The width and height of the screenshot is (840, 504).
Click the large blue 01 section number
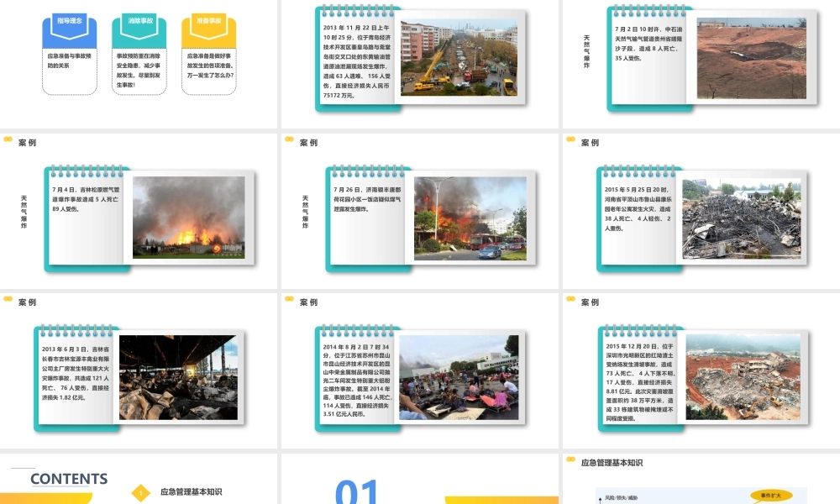(358, 491)
